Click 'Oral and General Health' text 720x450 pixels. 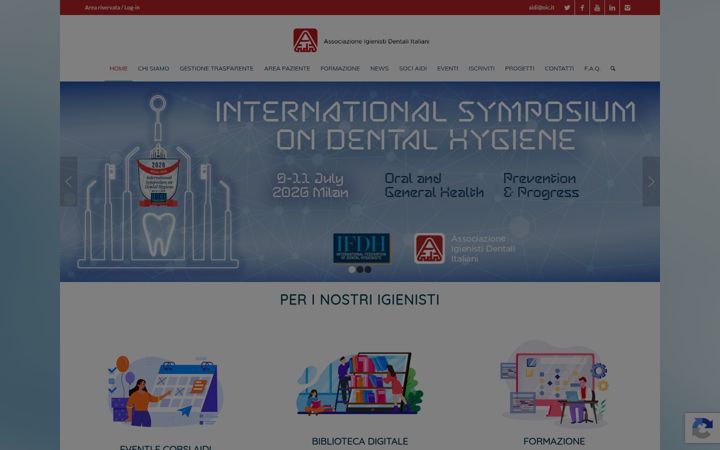(x=434, y=185)
